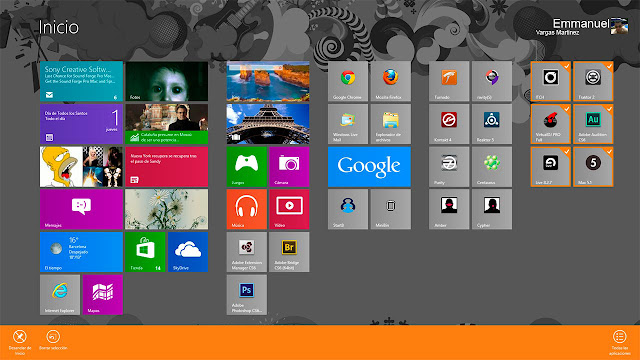640x360 pixels.
Task: Open the Windows Live Mail tile
Action: pos(348,124)
